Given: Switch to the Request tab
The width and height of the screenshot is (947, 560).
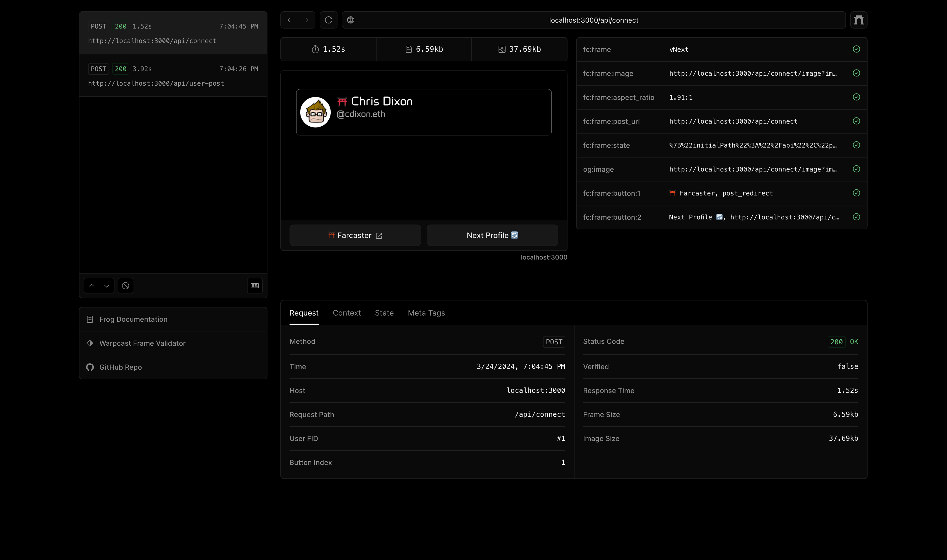Looking at the screenshot, I should tap(304, 313).
